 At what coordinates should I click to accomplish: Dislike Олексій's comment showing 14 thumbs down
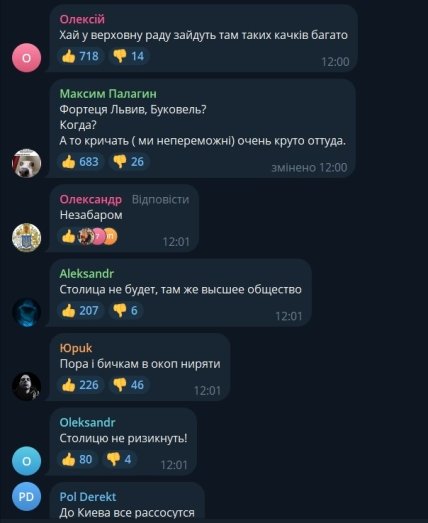pyautogui.click(x=129, y=56)
